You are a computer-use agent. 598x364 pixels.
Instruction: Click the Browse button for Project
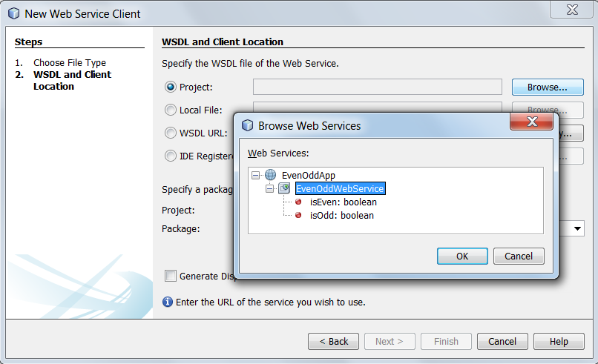point(548,87)
